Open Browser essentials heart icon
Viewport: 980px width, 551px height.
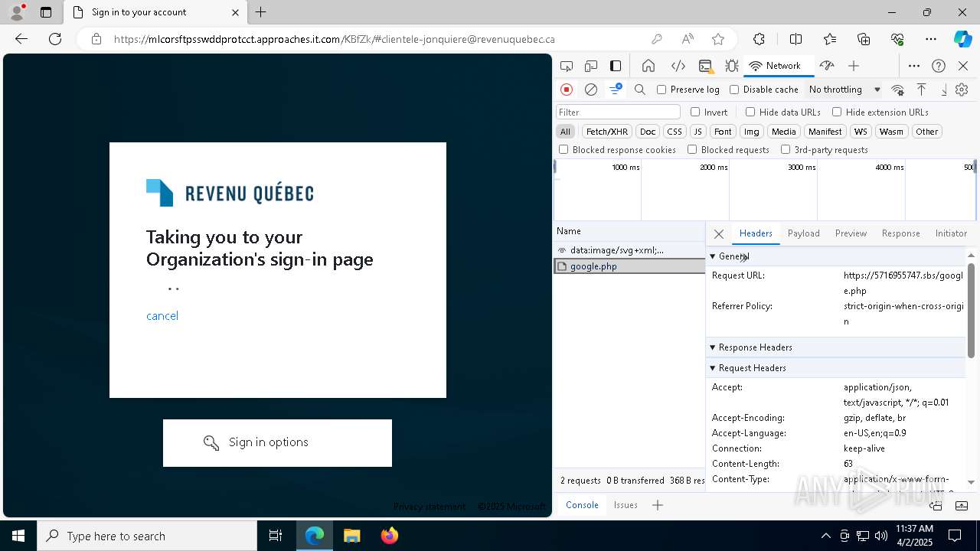[x=897, y=39]
